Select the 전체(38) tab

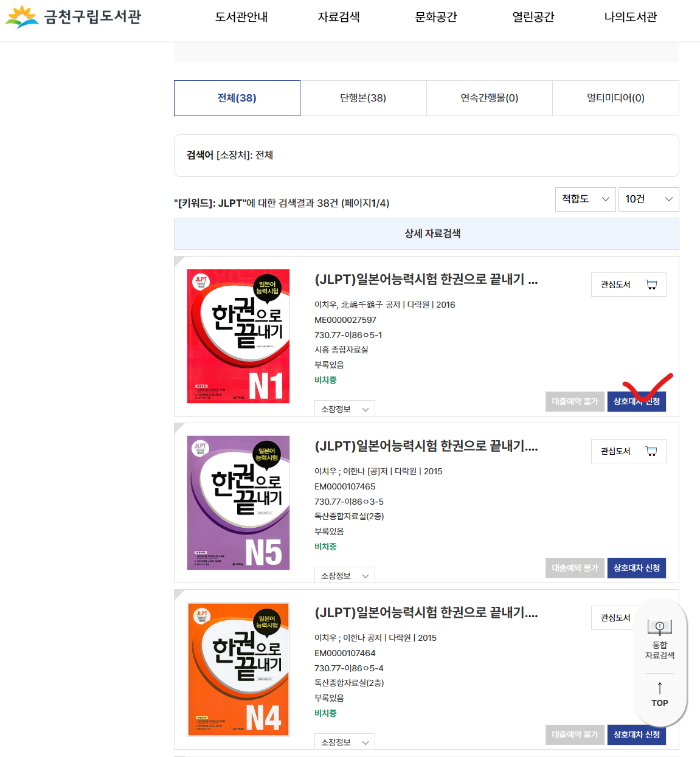tap(237, 98)
